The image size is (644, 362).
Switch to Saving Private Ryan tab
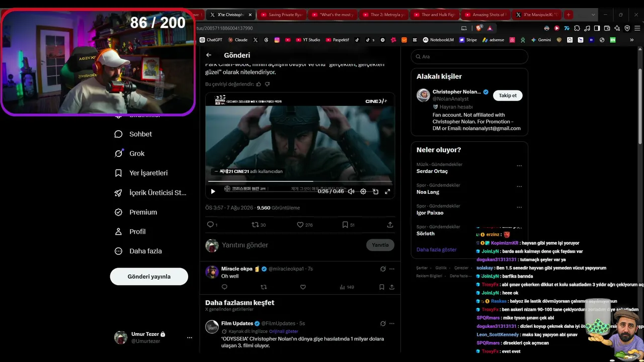(x=281, y=15)
